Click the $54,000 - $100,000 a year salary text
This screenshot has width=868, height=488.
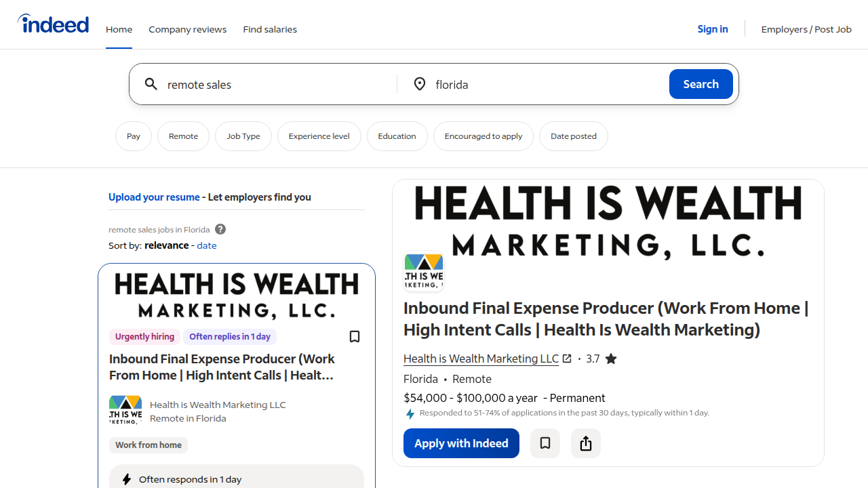click(x=471, y=398)
